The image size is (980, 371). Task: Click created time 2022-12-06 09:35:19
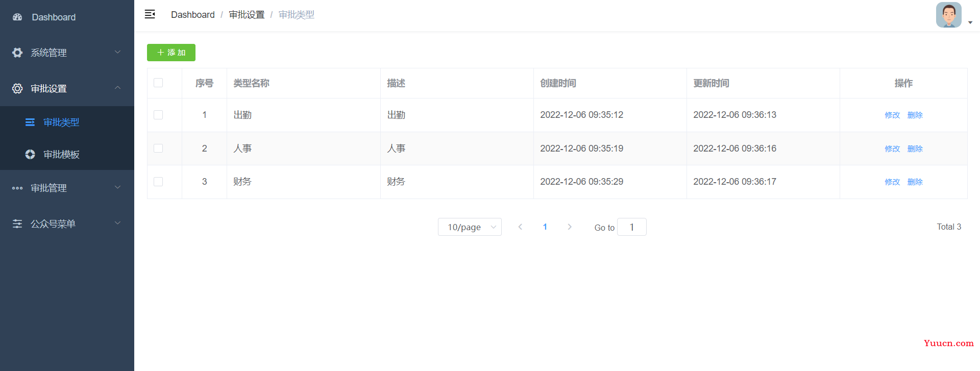click(581, 149)
